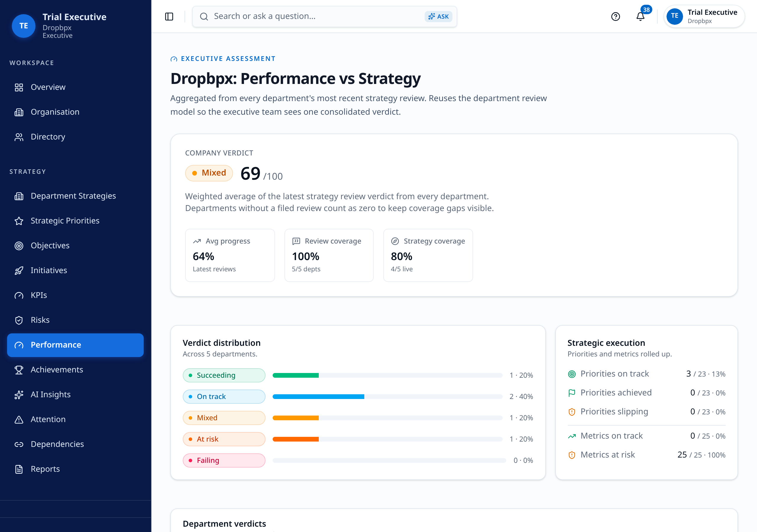
Task: Open Organisation page
Action: point(75,112)
